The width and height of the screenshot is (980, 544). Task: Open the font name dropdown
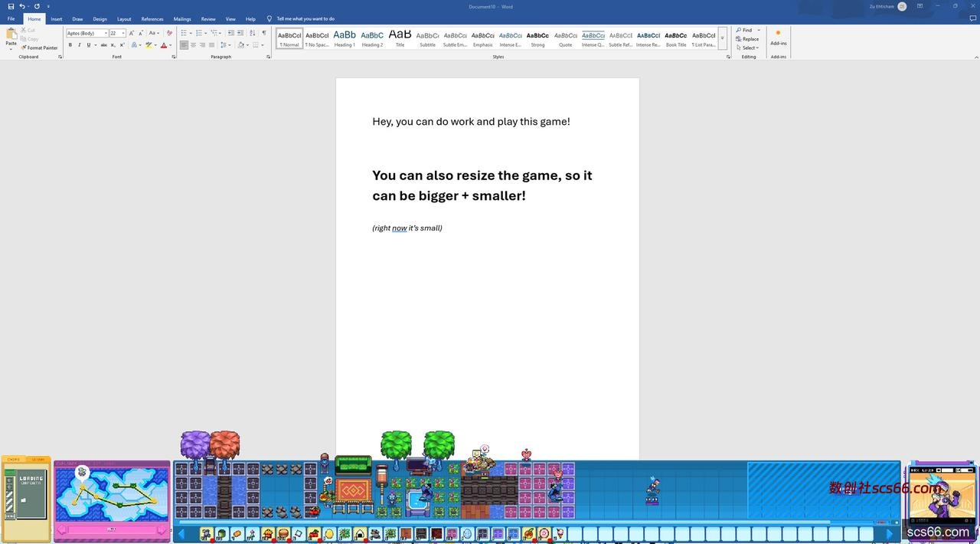[106, 33]
